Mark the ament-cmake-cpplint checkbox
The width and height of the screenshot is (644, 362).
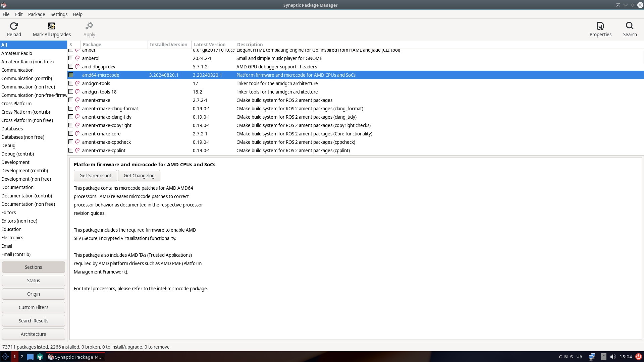pyautogui.click(x=71, y=150)
